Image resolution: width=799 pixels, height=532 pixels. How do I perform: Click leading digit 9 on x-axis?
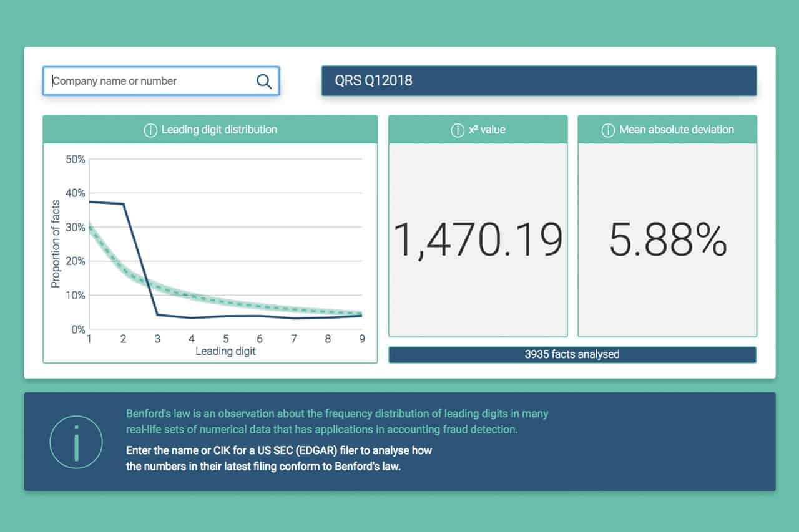point(361,339)
